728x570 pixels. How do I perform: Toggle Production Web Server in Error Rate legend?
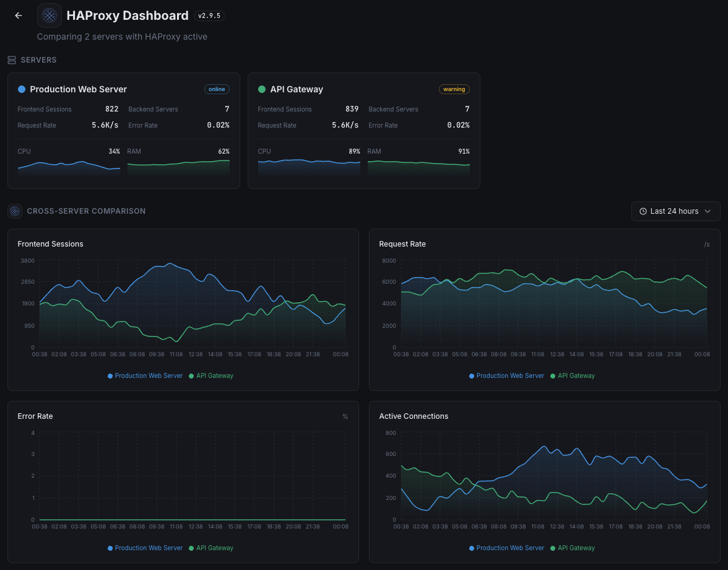[145, 548]
